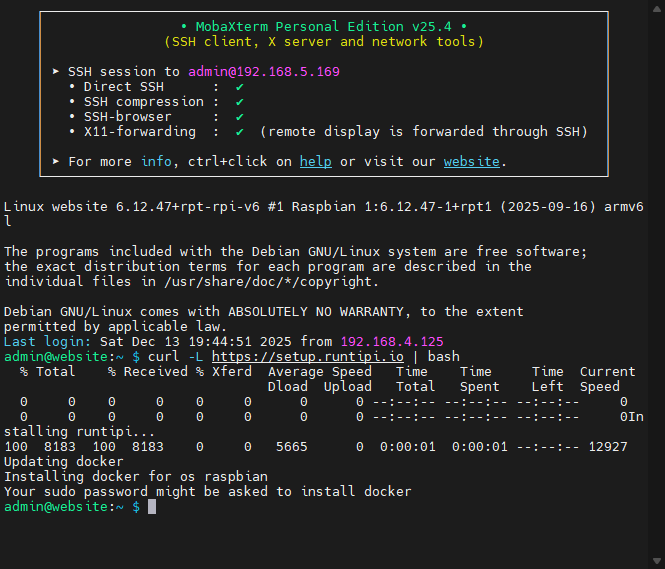
Task: Select the SSH-browser status checkmark
Action: coord(239,117)
